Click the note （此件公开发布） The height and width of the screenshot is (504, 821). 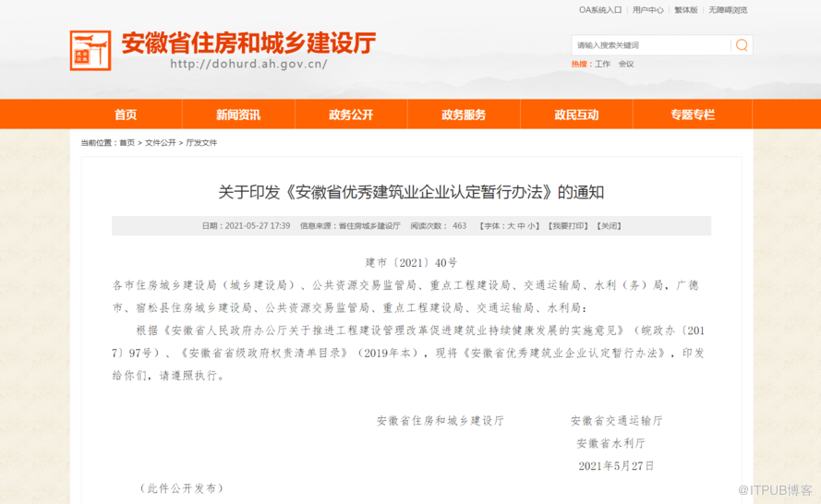[182, 488]
